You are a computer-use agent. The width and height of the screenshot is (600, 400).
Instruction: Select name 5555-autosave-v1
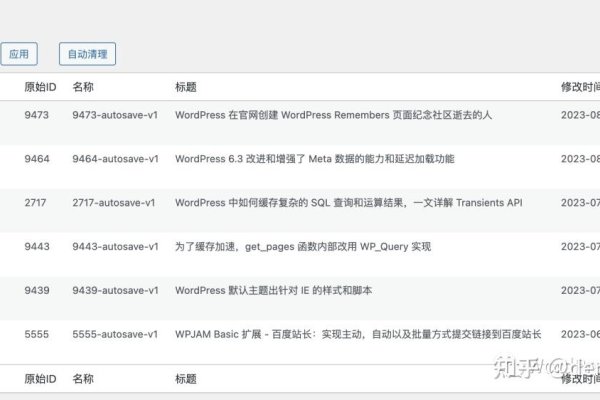(115, 335)
